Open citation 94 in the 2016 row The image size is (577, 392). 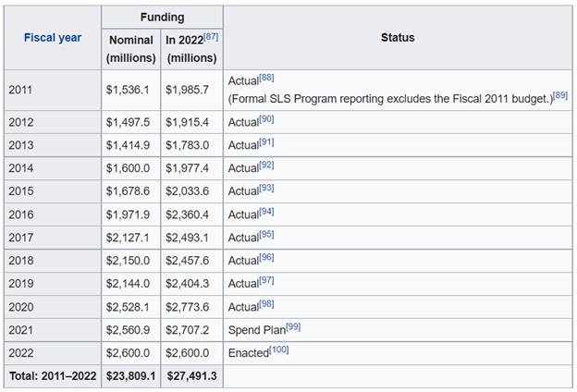coord(266,212)
